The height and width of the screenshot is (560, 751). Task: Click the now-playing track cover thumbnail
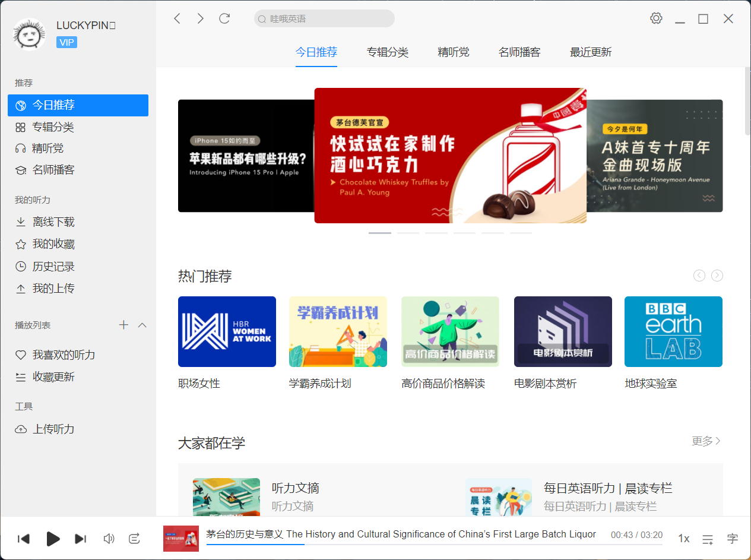point(181,539)
